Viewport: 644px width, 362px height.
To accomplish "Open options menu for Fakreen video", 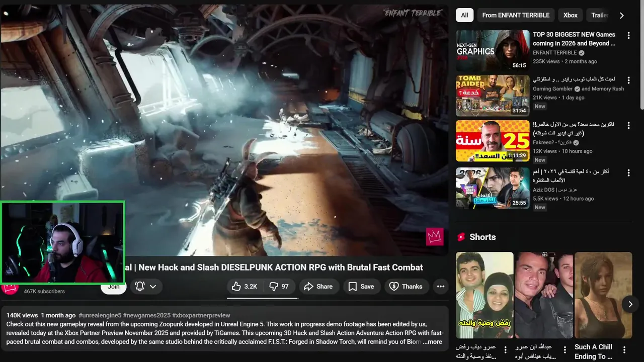I will [628, 125].
